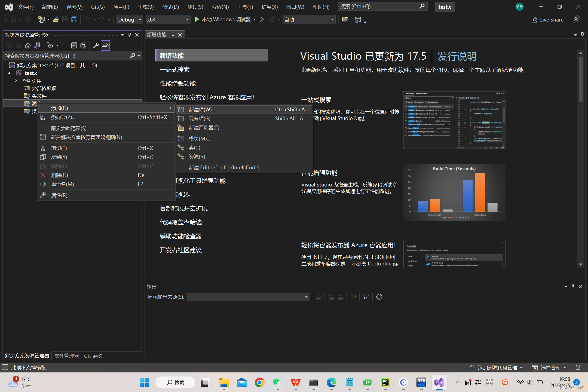Click the 发行说明 link
This screenshot has height=392, width=588.
point(456,56)
